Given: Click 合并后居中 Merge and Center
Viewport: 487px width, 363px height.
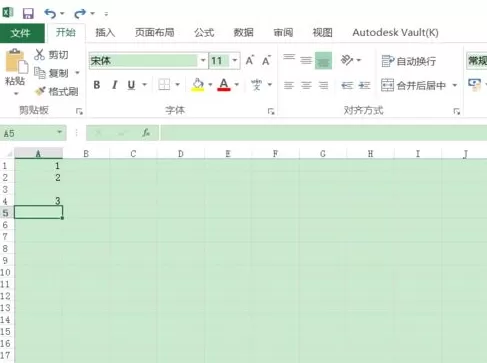Looking at the screenshot, I should [x=414, y=85].
